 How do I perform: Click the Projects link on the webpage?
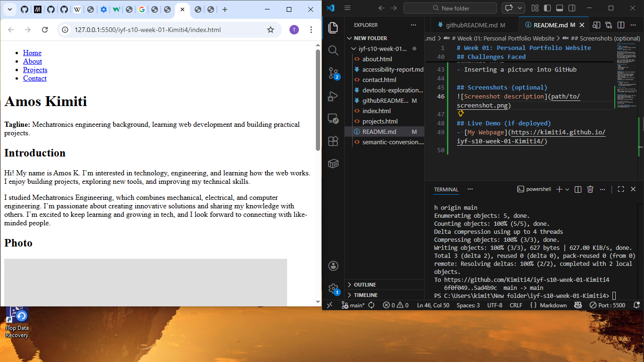(x=35, y=70)
